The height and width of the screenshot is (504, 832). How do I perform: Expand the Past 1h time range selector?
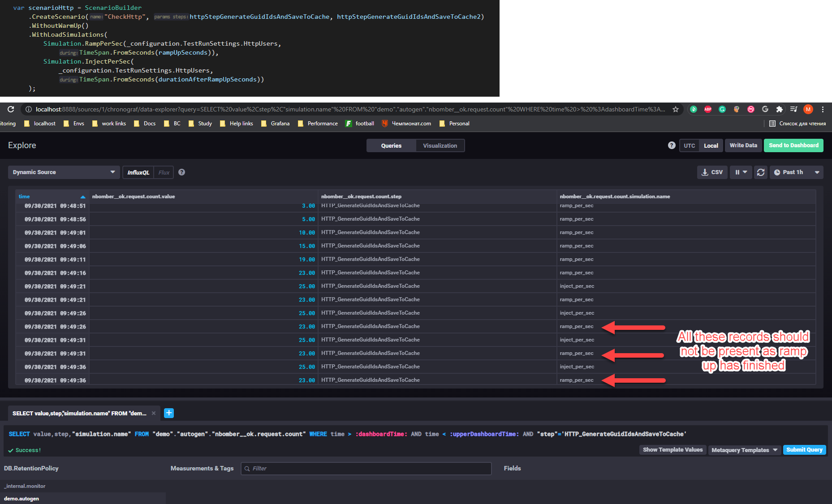tap(796, 172)
